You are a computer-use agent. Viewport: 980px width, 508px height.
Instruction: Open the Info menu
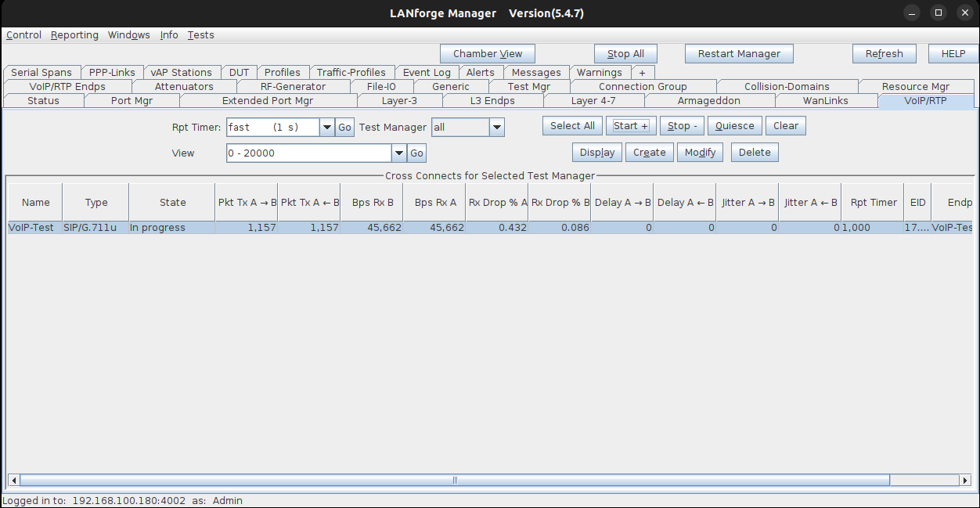pos(169,35)
